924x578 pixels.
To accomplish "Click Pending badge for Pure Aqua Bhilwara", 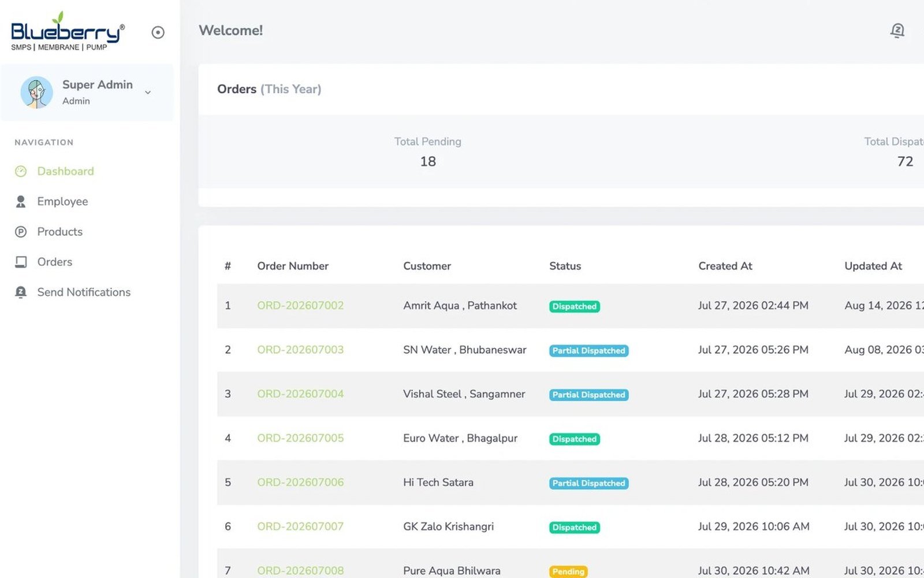I will coord(568,572).
